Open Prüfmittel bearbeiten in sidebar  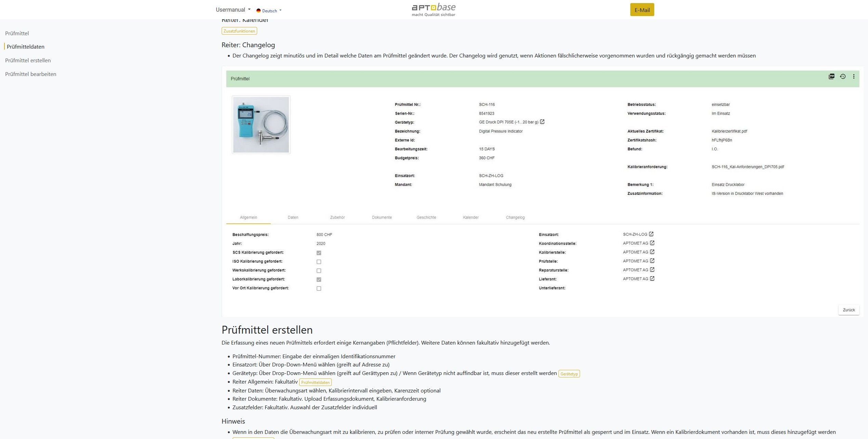tap(31, 74)
